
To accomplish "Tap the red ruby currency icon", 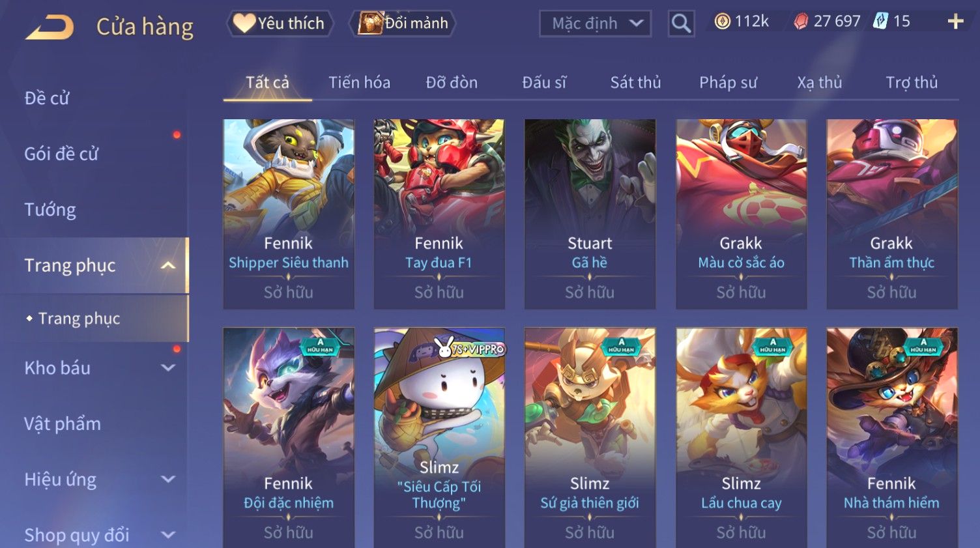I will (801, 22).
